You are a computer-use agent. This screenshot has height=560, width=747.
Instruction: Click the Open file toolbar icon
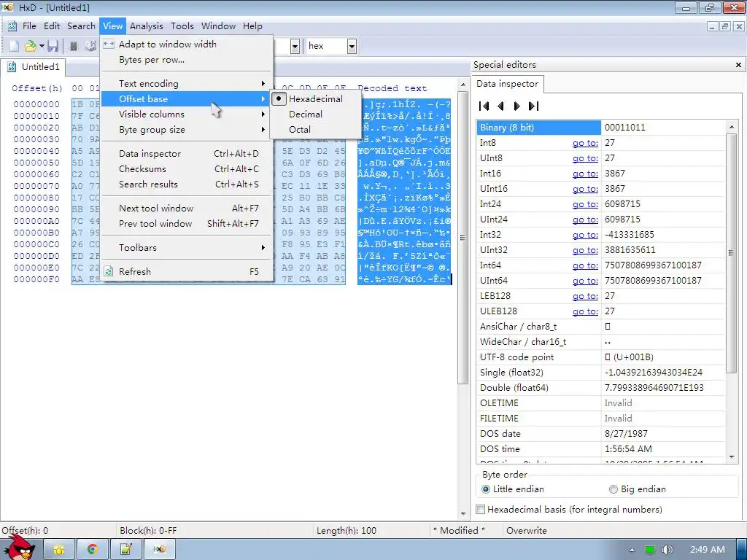pyautogui.click(x=31, y=46)
